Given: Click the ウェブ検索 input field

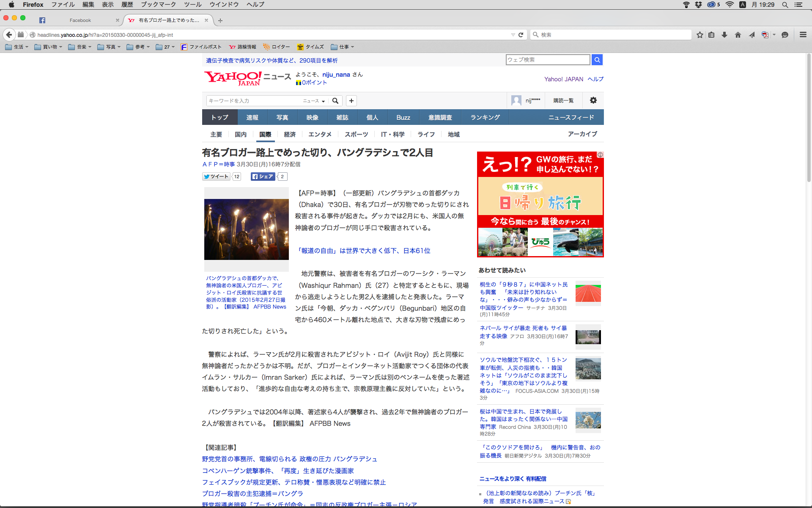Looking at the screenshot, I should pos(548,60).
